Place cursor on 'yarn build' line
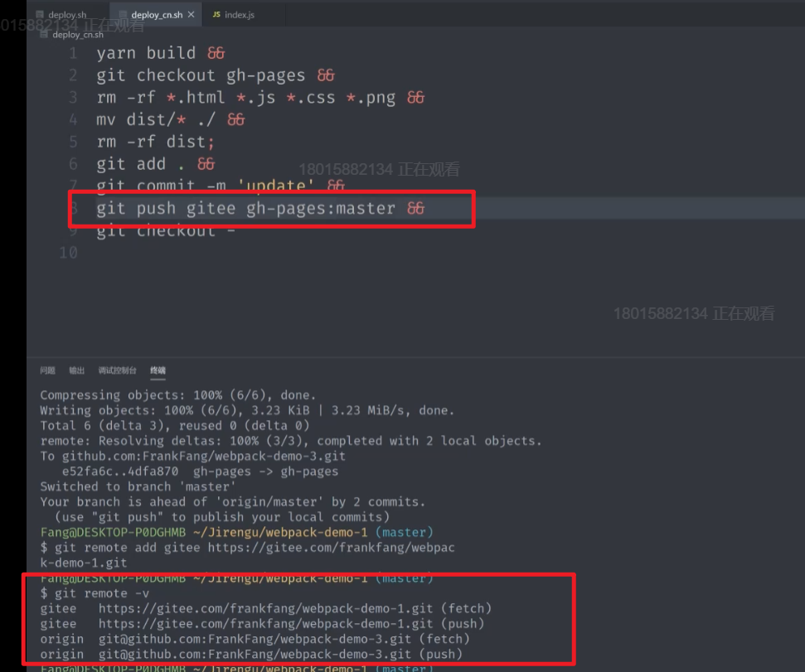 click(161, 53)
